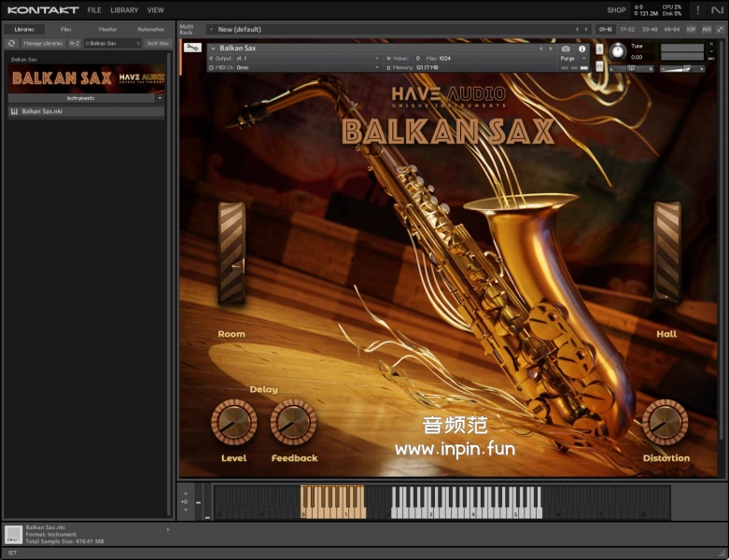Click the camera snapshot icon in instrument header
The image size is (729, 560).
(566, 48)
